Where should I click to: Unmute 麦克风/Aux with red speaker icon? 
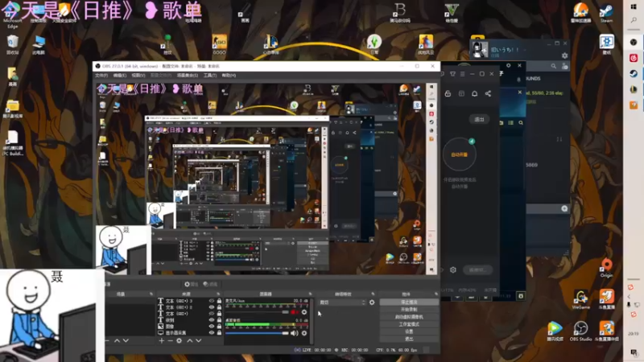(x=294, y=312)
